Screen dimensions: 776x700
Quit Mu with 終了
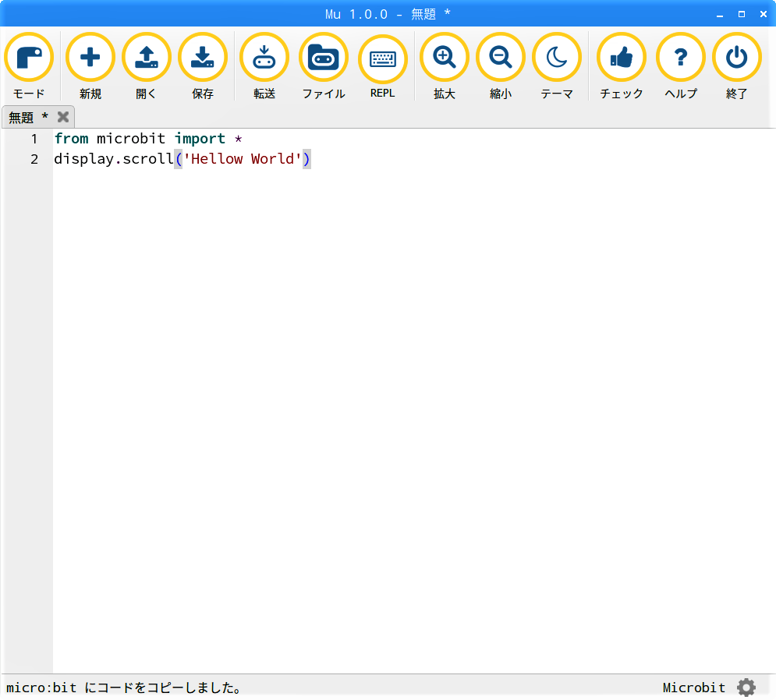pos(737,65)
